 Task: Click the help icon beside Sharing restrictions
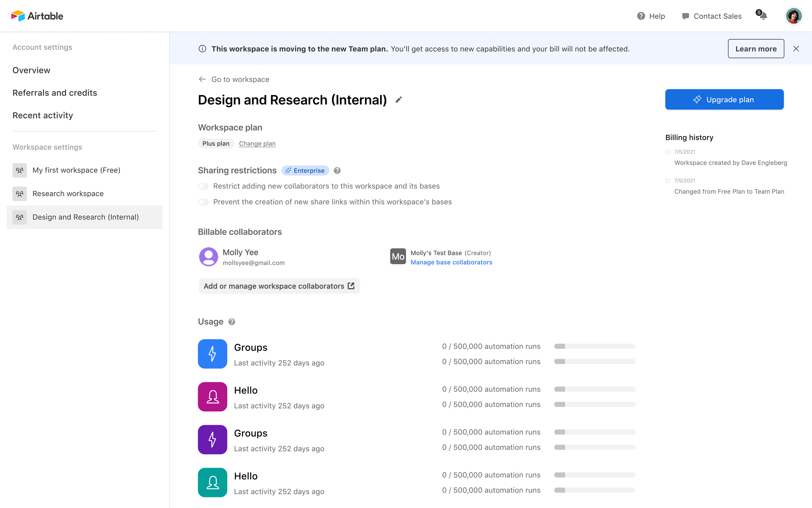337,170
